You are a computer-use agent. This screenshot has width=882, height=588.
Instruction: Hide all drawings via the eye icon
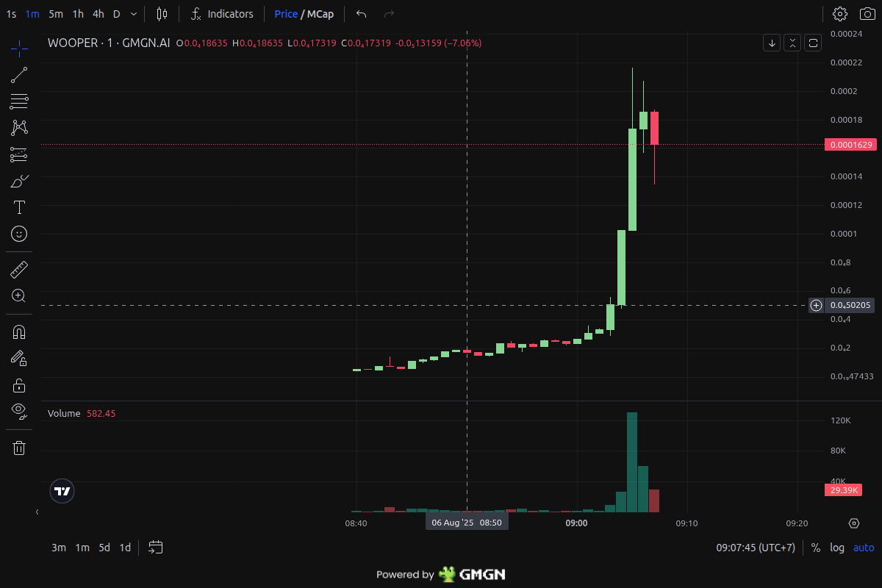point(18,411)
